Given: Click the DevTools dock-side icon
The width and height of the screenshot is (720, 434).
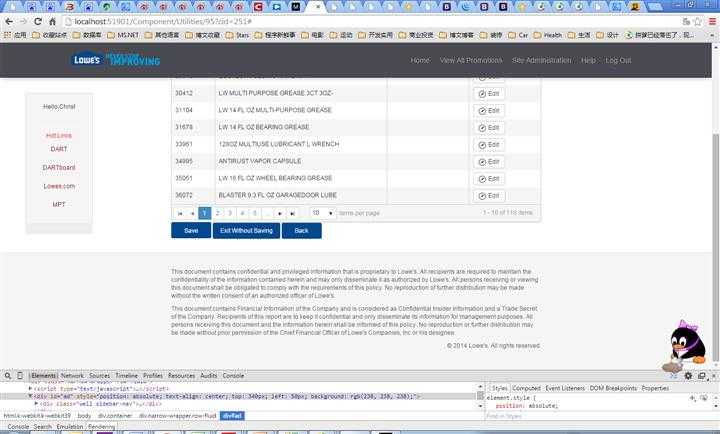Looking at the screenshot, I should [x=702, y=376].
